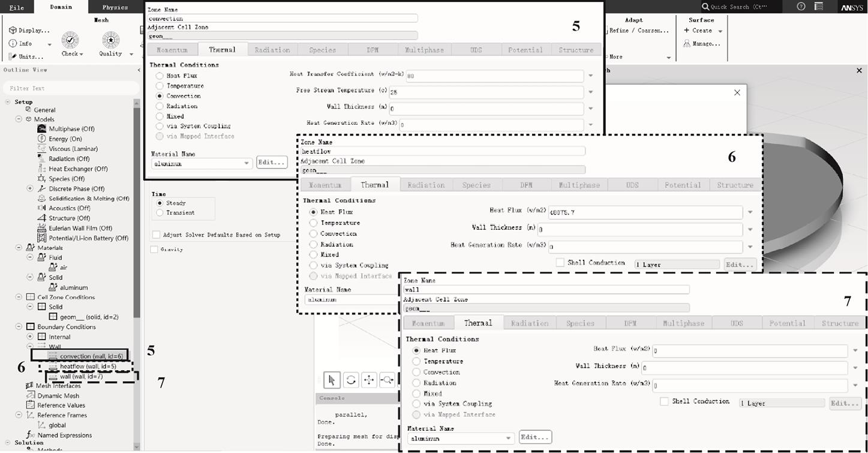Open the mesh Display... tool
The height and width of the screenshot is (453, 868).
tap(29, 31)
